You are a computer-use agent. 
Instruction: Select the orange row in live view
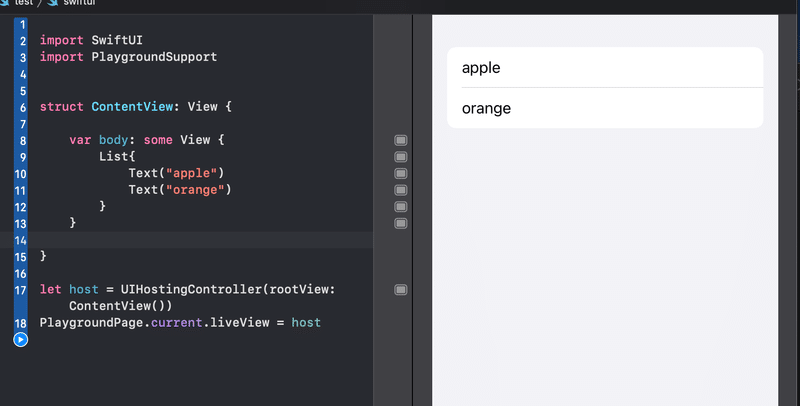click(605, 108)
